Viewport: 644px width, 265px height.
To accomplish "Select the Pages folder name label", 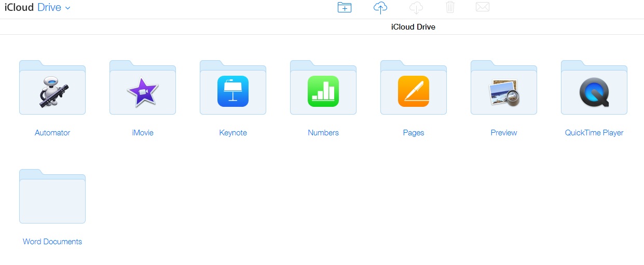I will coord(414,133).
